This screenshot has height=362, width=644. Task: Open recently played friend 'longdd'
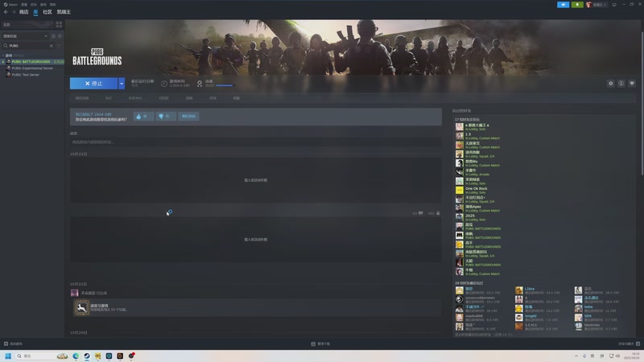click(x=530, y=315)
